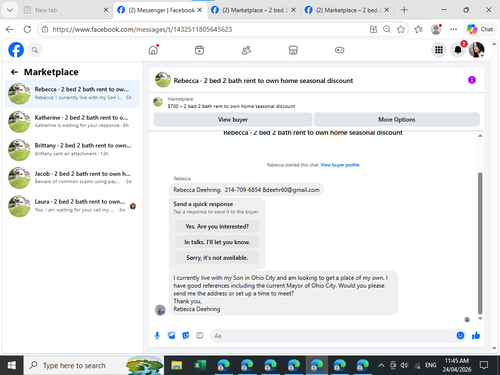Refresh the page

pos(27,29)
